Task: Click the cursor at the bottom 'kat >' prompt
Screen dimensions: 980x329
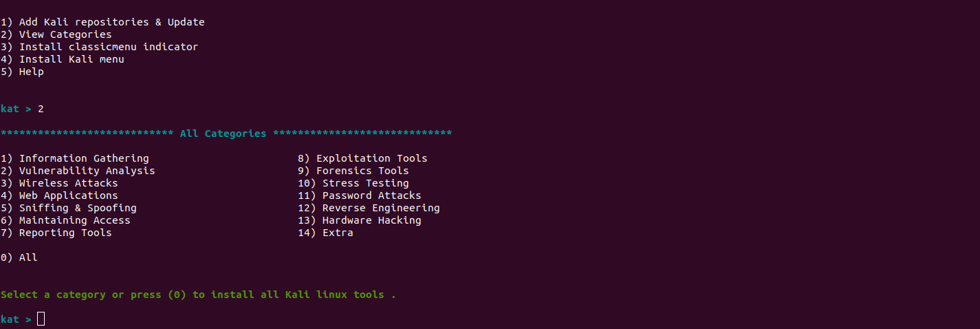Action: pyautogui.click(x=41, y=319)
